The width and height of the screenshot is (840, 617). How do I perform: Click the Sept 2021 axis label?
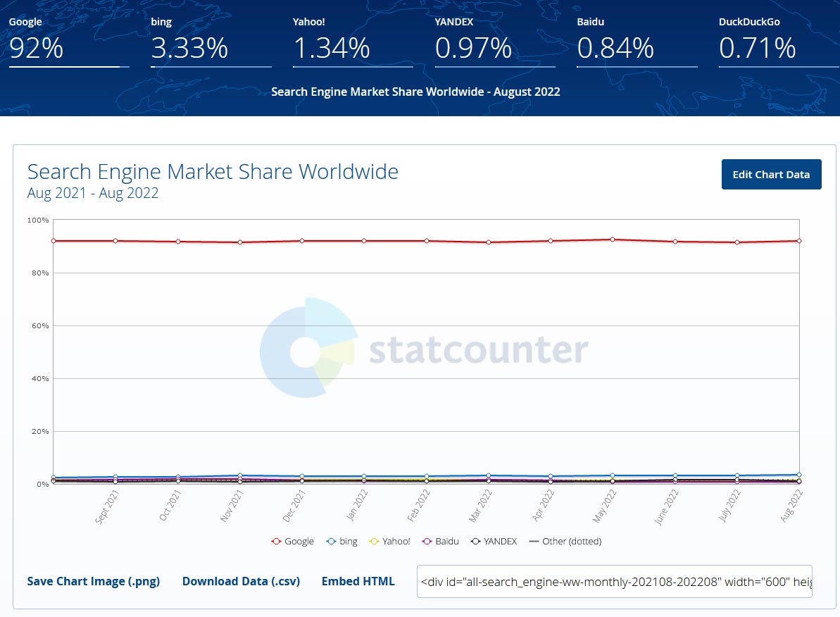106,507
